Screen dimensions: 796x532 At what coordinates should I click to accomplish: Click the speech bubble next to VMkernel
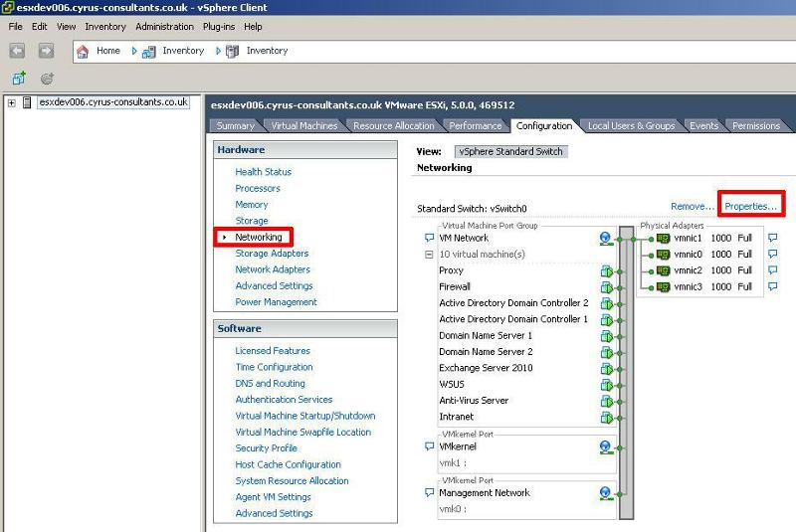click(x=429, y=446)
